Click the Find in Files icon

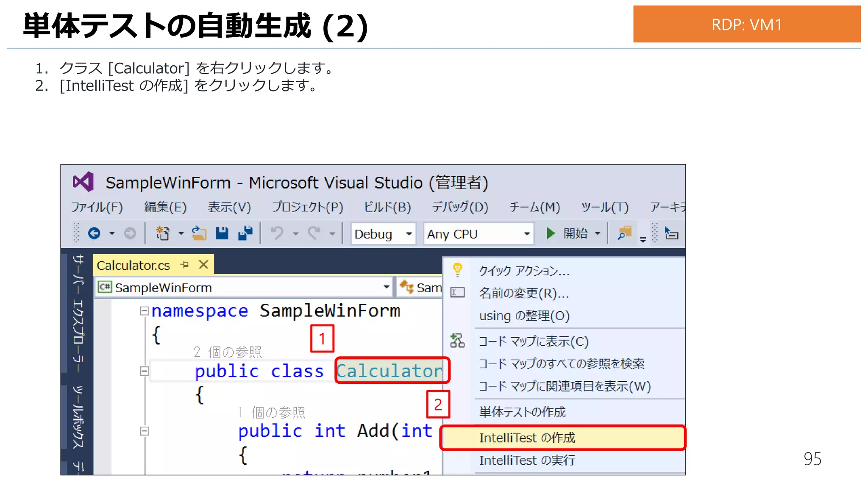point(624,233)
